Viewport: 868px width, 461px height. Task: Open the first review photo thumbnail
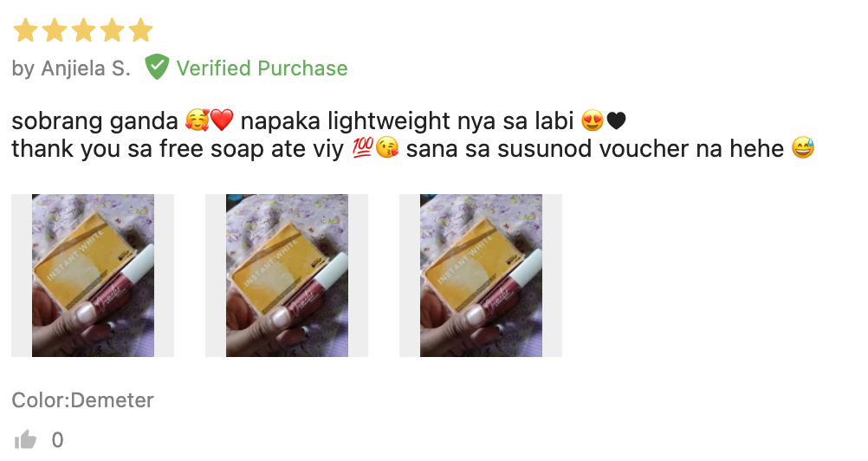[x=93, y=275]
